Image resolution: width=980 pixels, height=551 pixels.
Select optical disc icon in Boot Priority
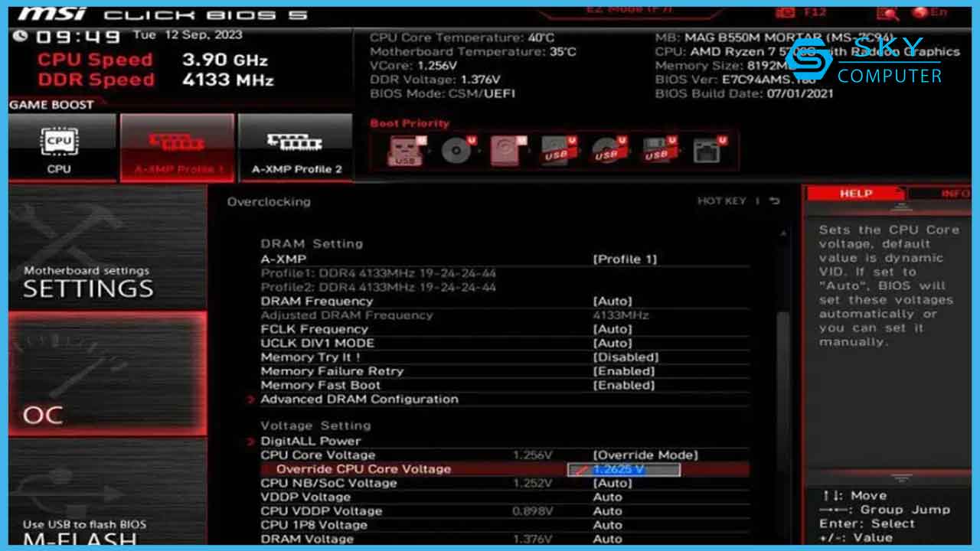point(458,150)
